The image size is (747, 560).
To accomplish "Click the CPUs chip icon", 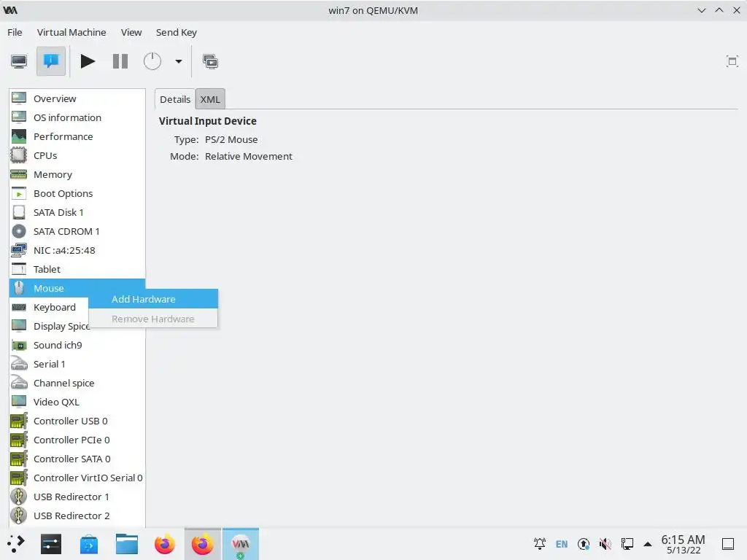I will click(18, 155).
